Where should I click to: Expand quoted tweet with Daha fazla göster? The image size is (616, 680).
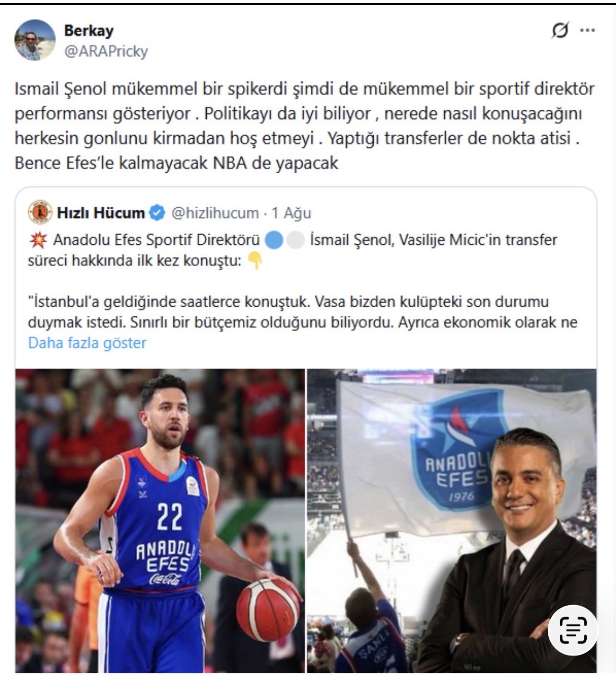pyautogui.click(x=87, y=343)
